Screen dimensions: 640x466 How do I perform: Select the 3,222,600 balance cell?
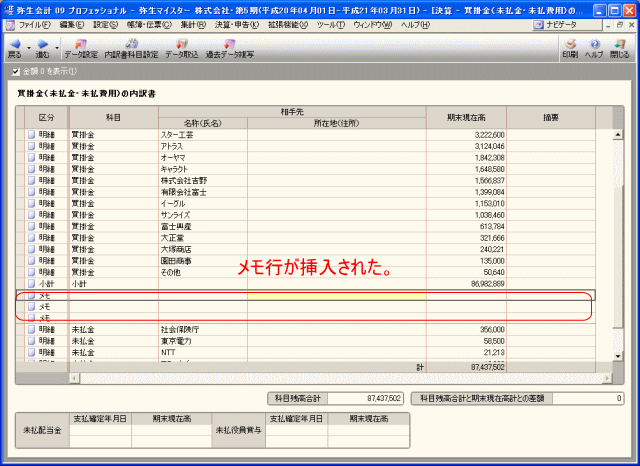[466, 135]
